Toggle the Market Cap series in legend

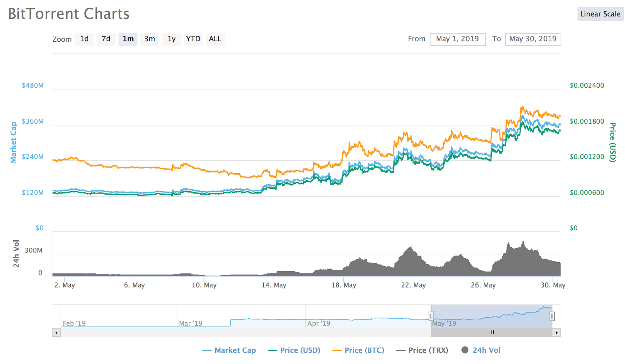(229, 350)
